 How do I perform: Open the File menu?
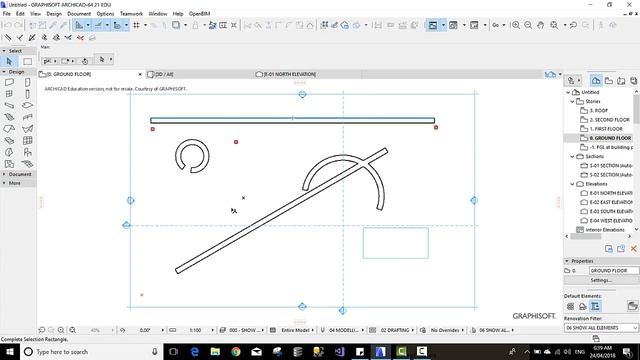7,13
